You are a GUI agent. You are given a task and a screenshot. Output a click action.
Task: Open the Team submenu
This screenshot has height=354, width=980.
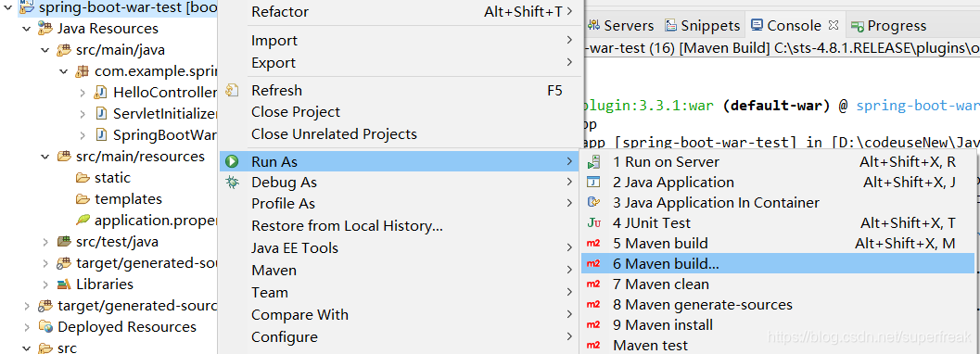pyautogui.click(x=400, y=292)
